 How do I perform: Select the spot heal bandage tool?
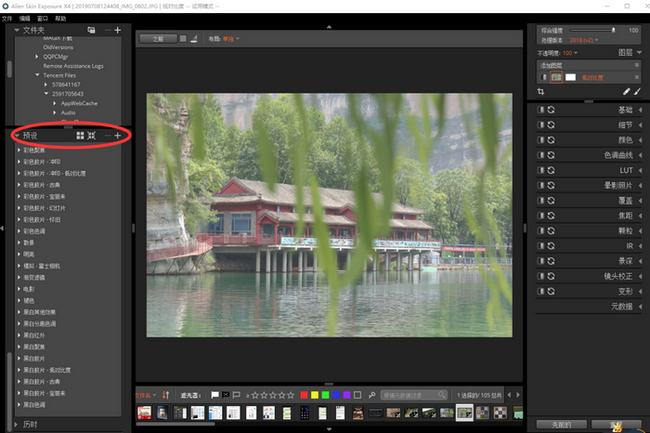(x=626, y=92)
